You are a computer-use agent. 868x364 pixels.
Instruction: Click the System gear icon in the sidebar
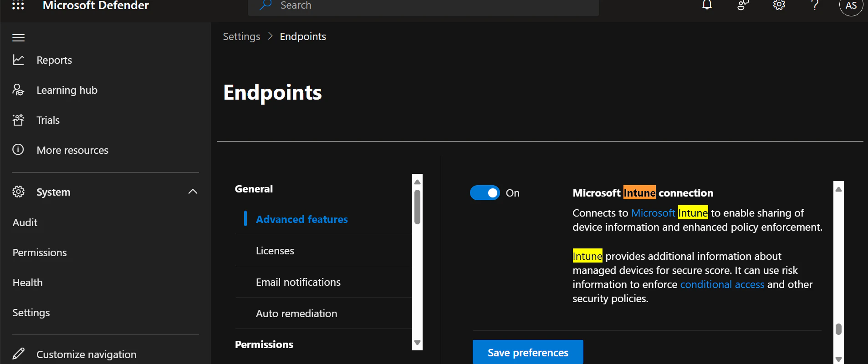click(18, 192)
